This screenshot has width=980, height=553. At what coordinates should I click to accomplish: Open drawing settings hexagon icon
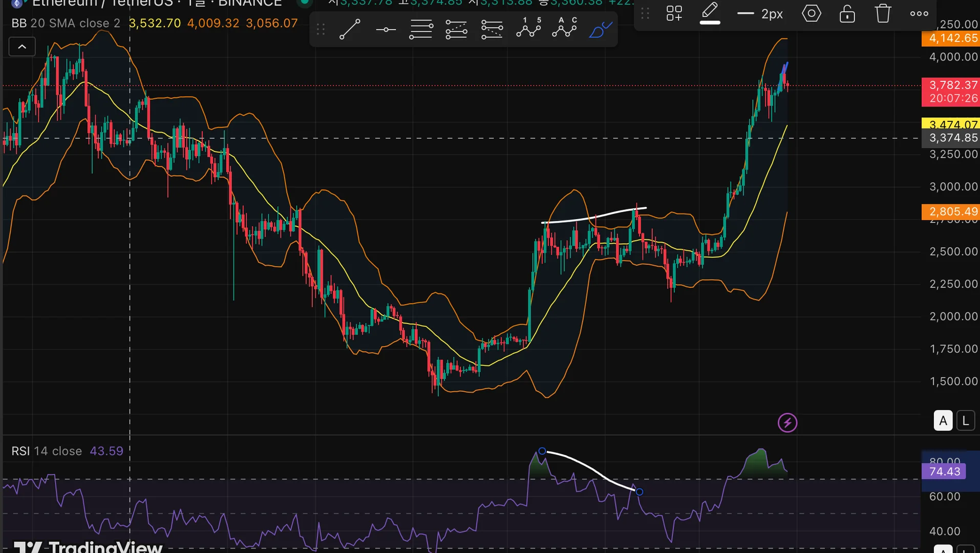811,14
